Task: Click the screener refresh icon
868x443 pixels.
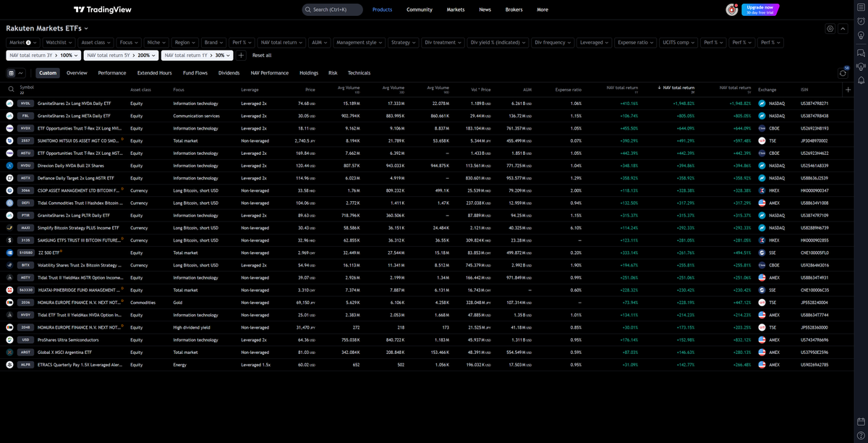Action: pos(843,72)
